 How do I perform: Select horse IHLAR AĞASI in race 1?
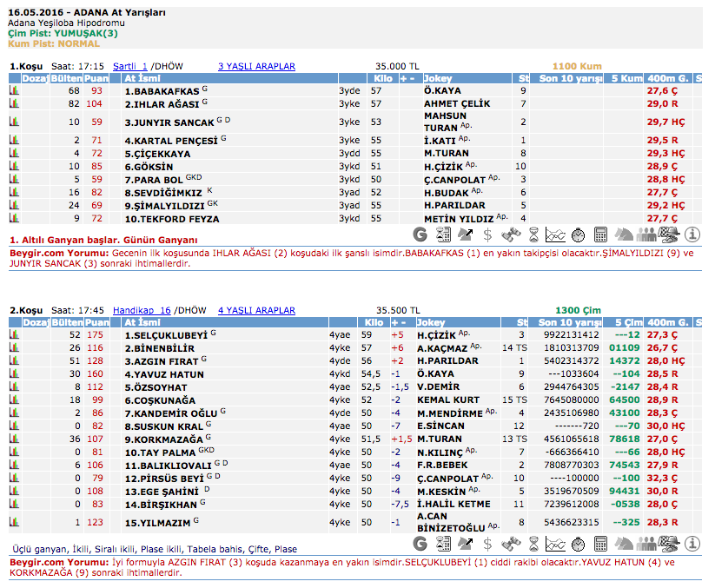(161, 103)
